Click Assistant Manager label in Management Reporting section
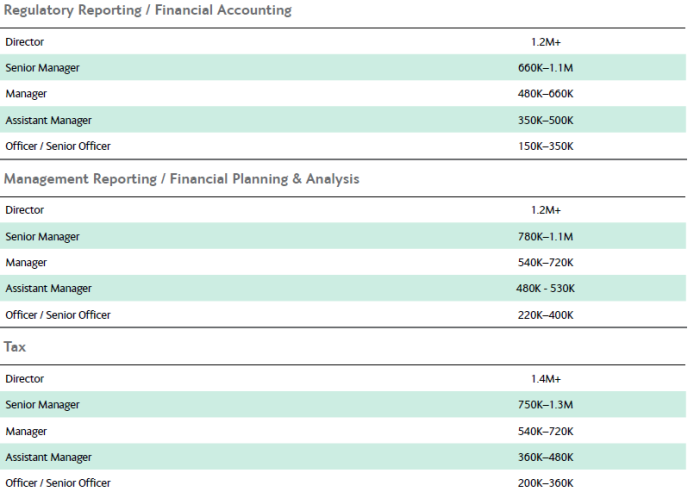Screen dimensions: 700x498 point(48,288)
